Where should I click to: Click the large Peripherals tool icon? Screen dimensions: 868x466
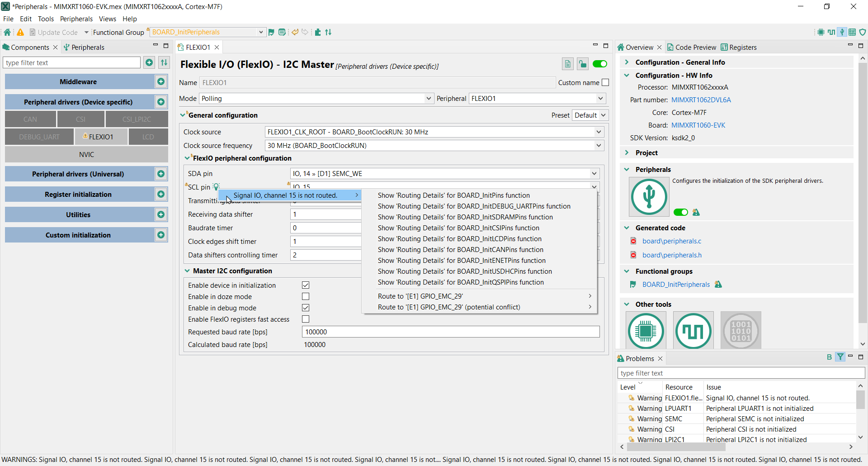tap(649, 197)
